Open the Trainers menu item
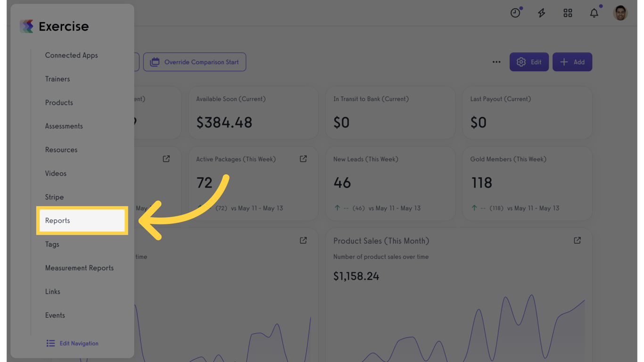644x362 pixels. click(58, 79)
